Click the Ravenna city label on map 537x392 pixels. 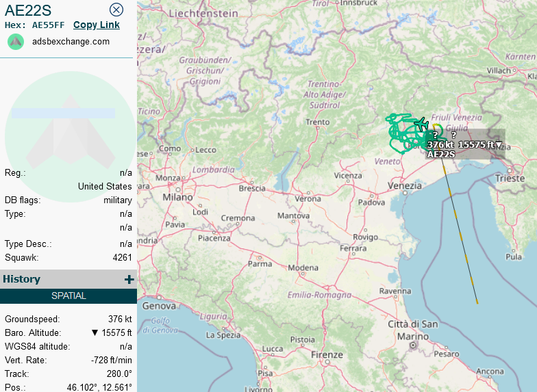(395, 291)
